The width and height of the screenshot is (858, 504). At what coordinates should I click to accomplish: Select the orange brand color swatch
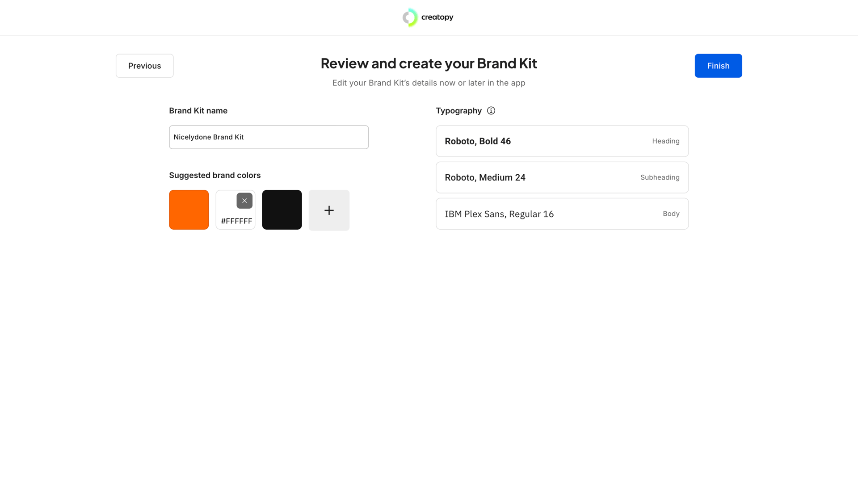[x=189, y=210]
